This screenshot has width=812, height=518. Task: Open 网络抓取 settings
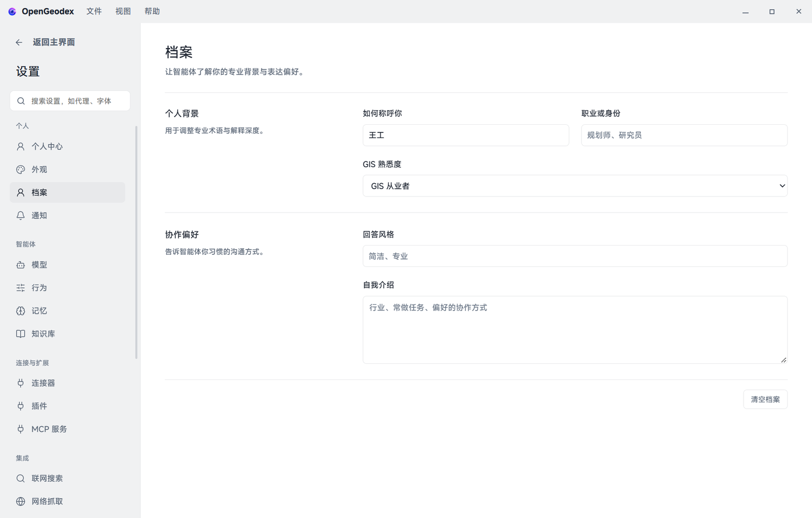[x=67, y=501]
